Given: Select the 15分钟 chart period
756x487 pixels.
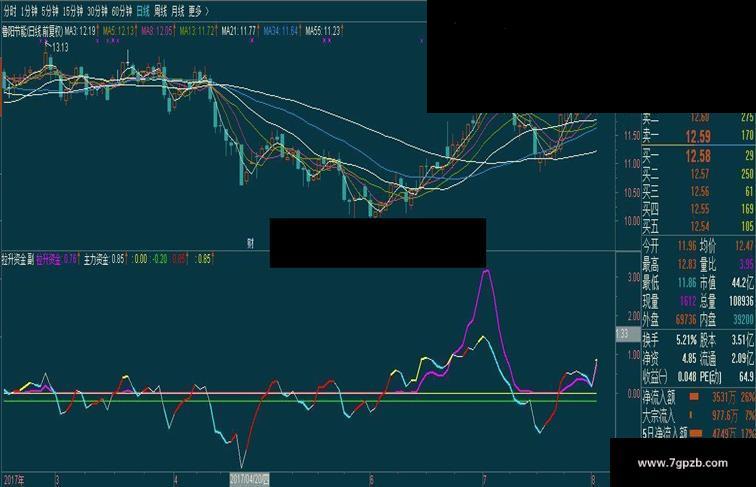Looking at the screenshot, I should click(73, 11).
